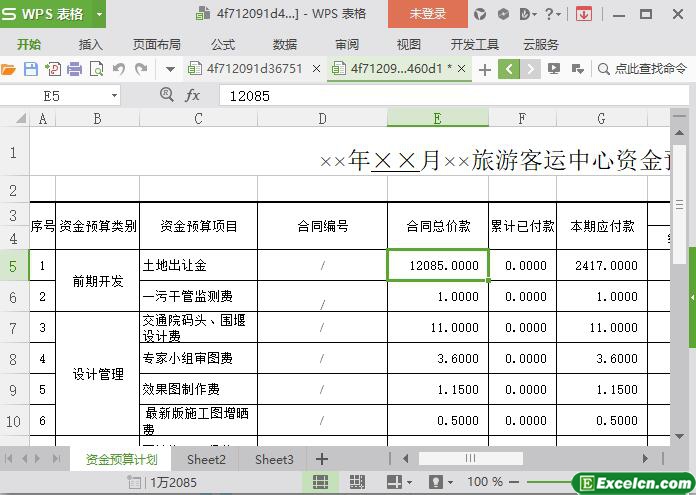The image size is (696, 495).
Task: Switch to the Sheet2 worksheet tab
Action: coord(206,459)
